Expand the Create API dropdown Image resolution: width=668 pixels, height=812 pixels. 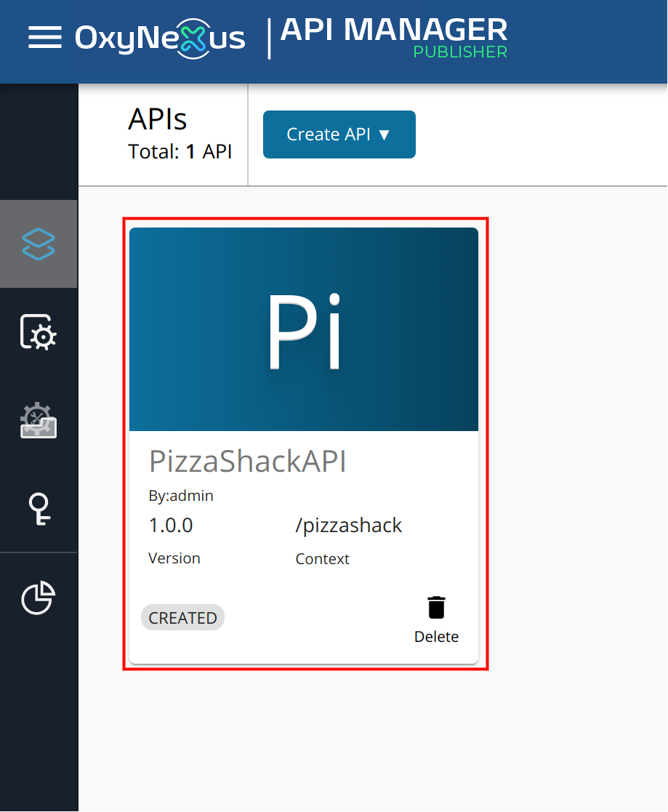[339, 134]
